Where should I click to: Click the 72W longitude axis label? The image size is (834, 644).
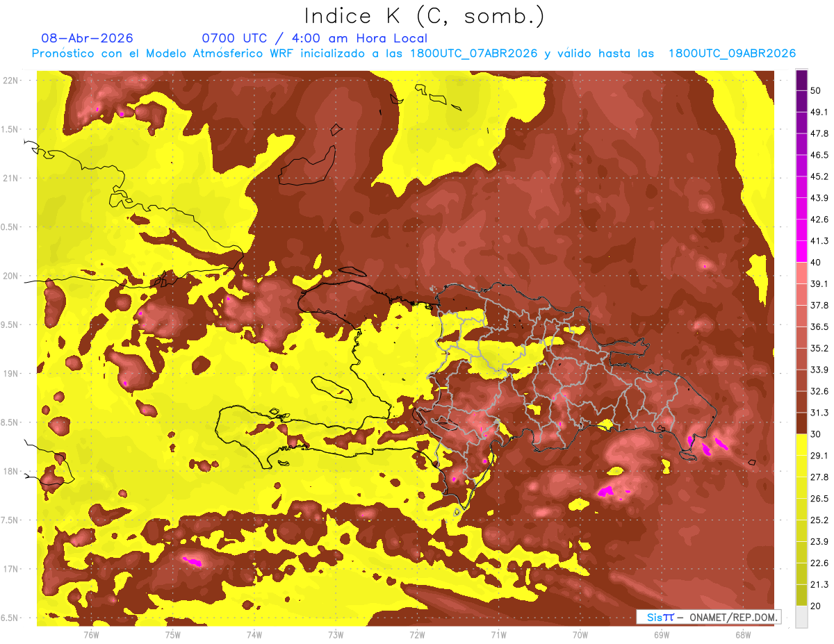417,634
